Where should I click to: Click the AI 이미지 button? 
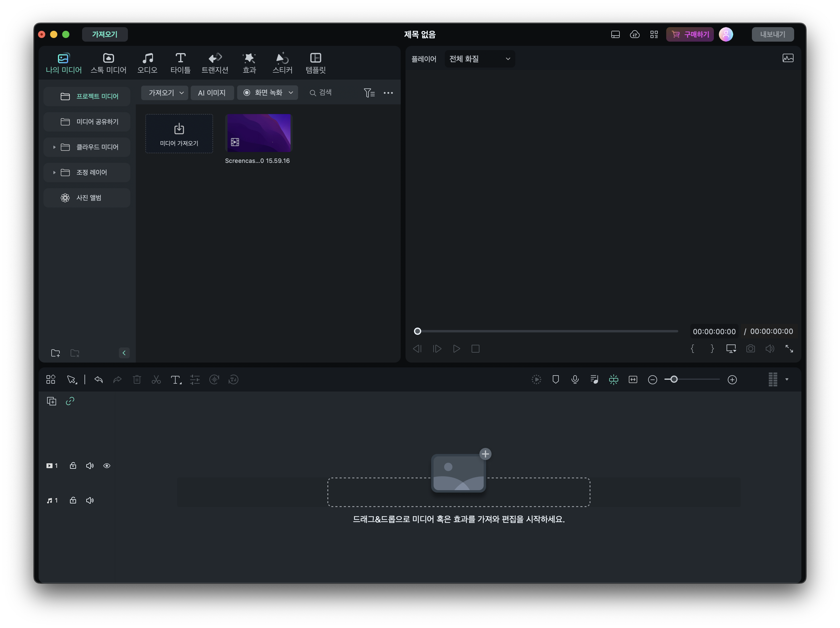click(212, 93)
